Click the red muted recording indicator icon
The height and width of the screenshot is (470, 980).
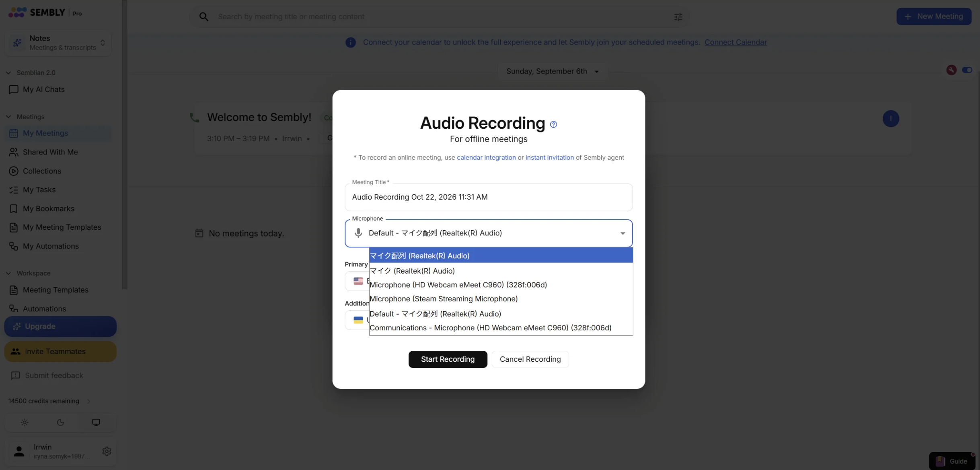(x=951, y=70)
